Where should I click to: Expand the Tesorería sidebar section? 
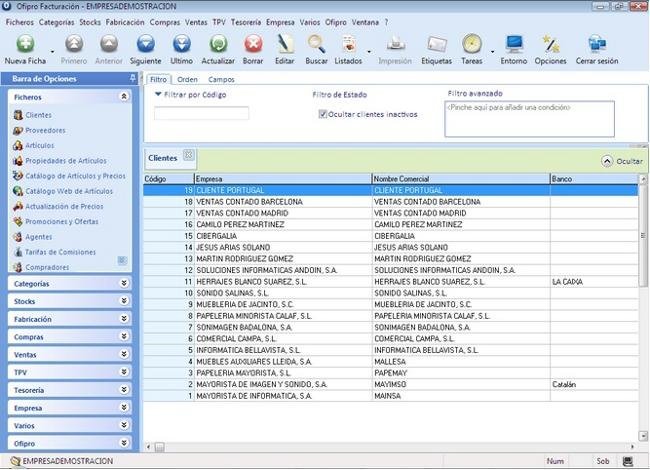tap(124, 390)
